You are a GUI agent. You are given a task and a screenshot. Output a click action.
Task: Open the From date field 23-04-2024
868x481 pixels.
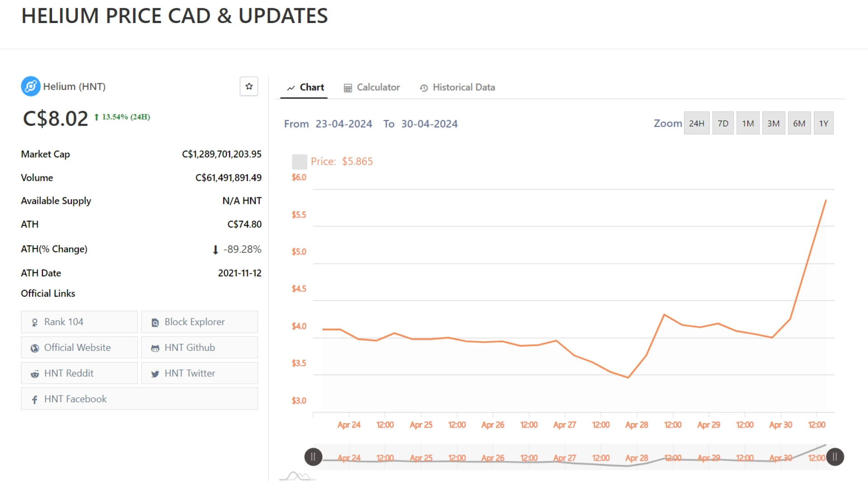tap(344, 124)
